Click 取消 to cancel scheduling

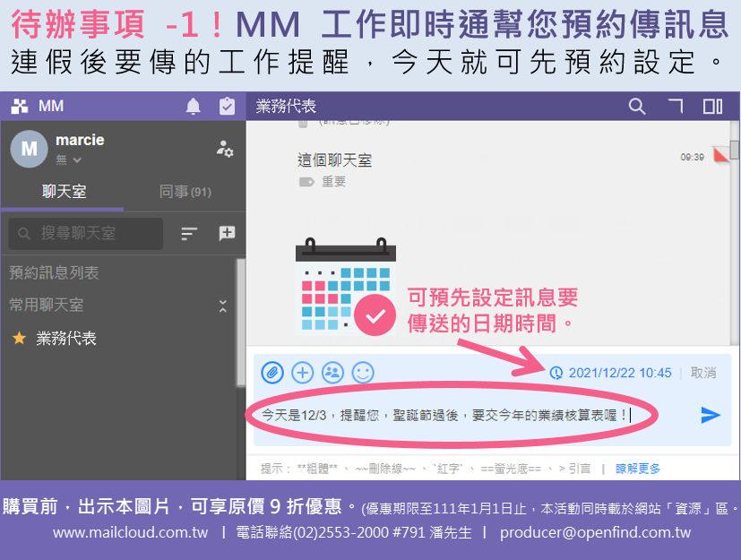(703, 373)
